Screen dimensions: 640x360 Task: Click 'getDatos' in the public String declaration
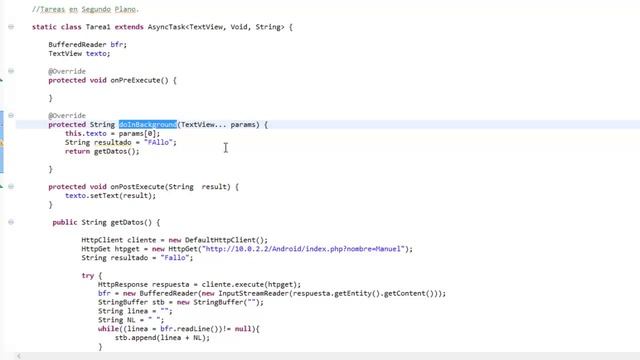pos(127,222)
